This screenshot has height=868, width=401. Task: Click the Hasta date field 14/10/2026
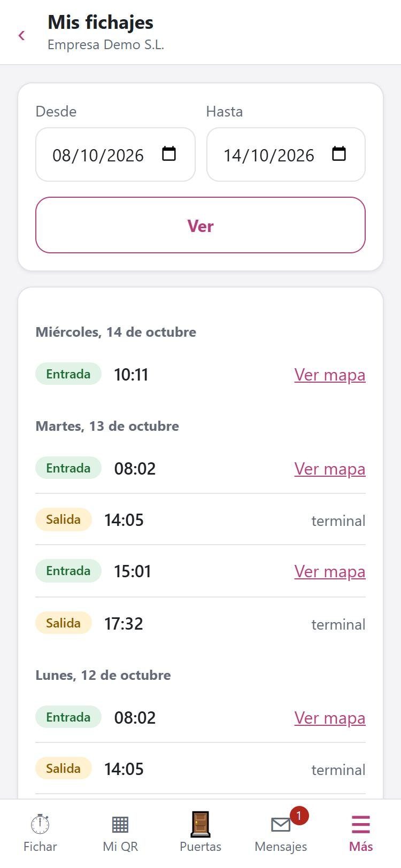286,154
